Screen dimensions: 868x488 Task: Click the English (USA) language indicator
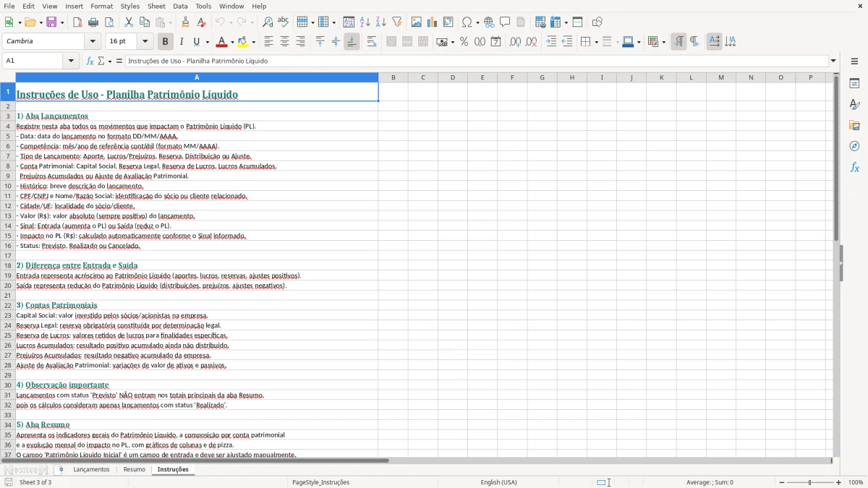tap(498, 482)
